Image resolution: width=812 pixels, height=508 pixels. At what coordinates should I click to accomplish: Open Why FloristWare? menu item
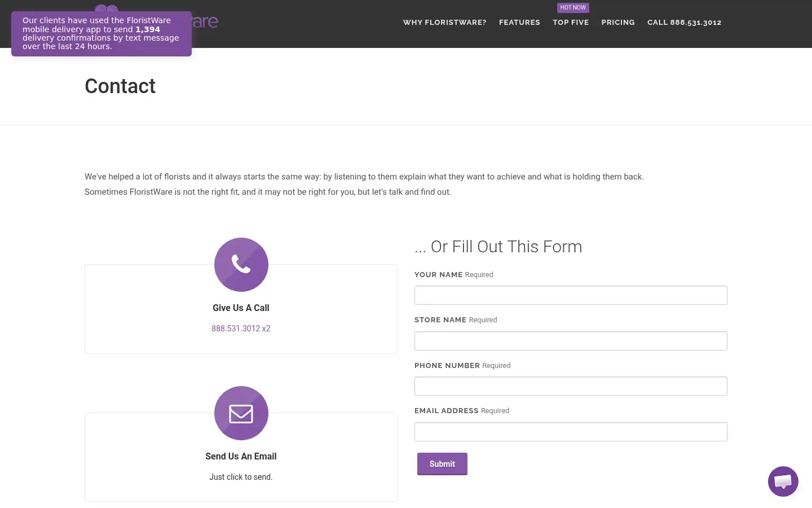click(444, 23)
